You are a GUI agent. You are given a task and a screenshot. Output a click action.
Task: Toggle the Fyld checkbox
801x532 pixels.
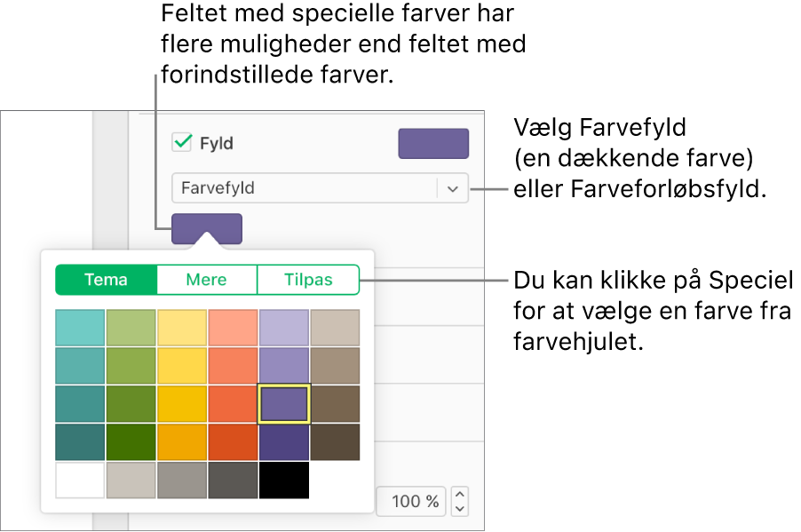tap(182, 142)
